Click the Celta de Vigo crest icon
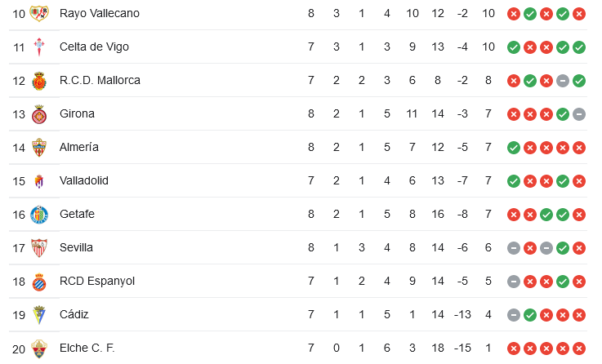602x364 pixels. 39,47
